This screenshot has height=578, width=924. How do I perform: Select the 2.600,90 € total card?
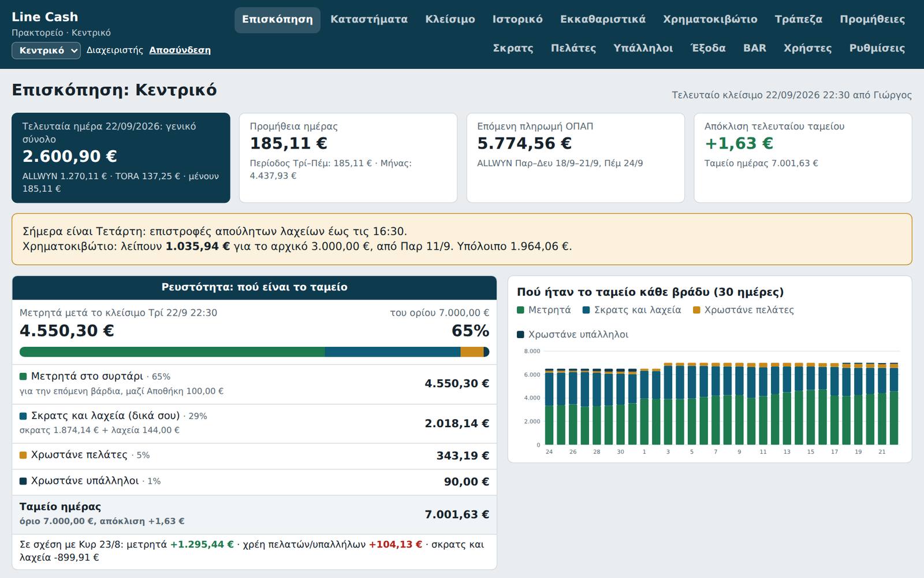tap(121, 158)
